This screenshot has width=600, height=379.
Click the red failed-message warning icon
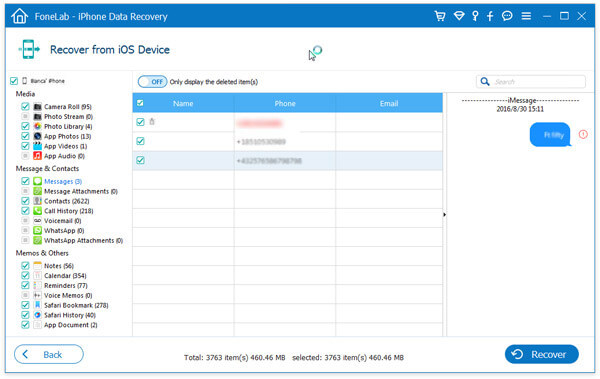point(583,134)
